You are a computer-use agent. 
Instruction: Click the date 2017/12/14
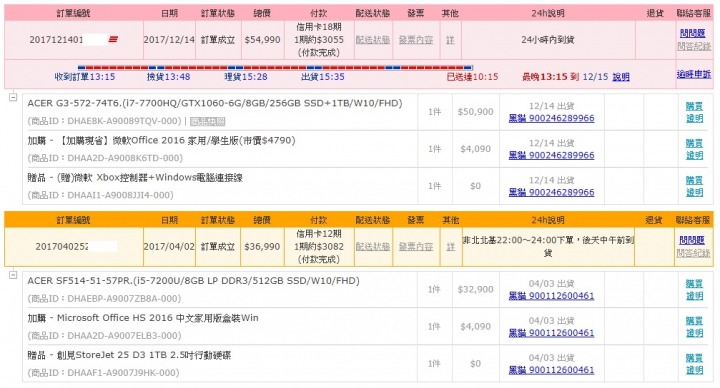169,40
